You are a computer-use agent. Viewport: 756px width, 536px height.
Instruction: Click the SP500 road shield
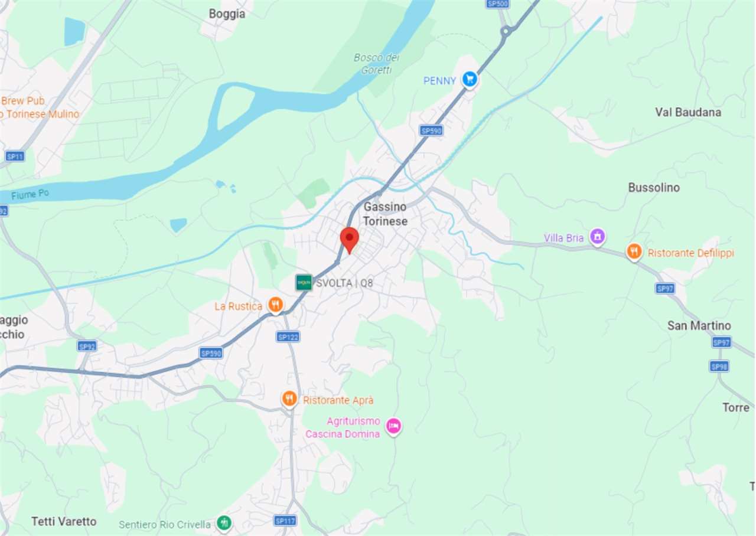click(x=498, y=4)
